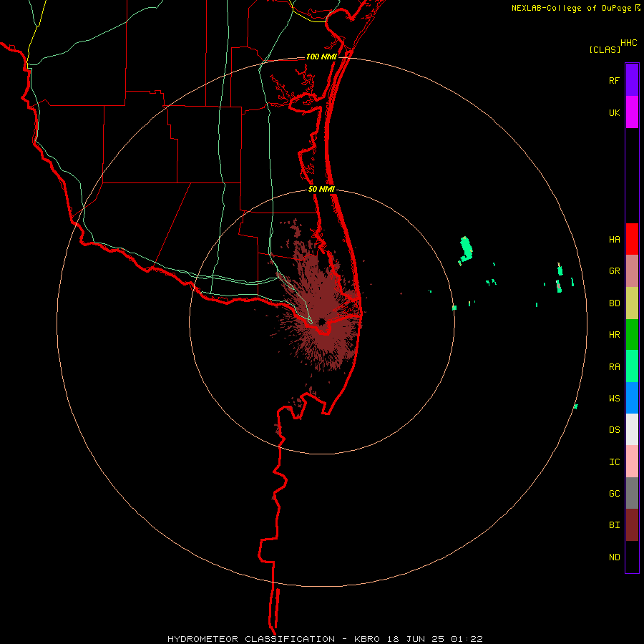
Task: Click the blue WS legend swatch
Action: point(632,398)
